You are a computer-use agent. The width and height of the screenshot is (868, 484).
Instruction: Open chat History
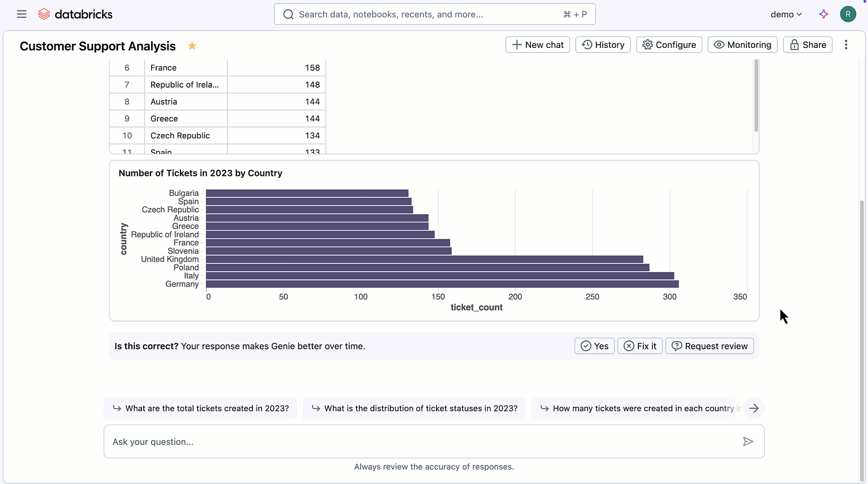603,45
